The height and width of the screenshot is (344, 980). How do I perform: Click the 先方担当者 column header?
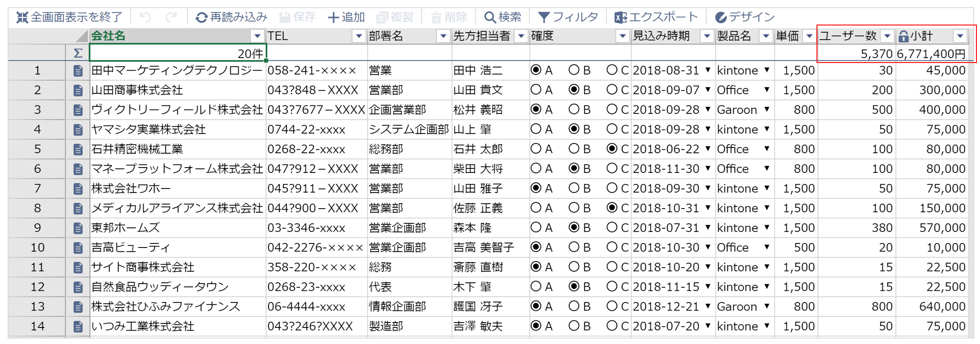click(x=482, y=36)
